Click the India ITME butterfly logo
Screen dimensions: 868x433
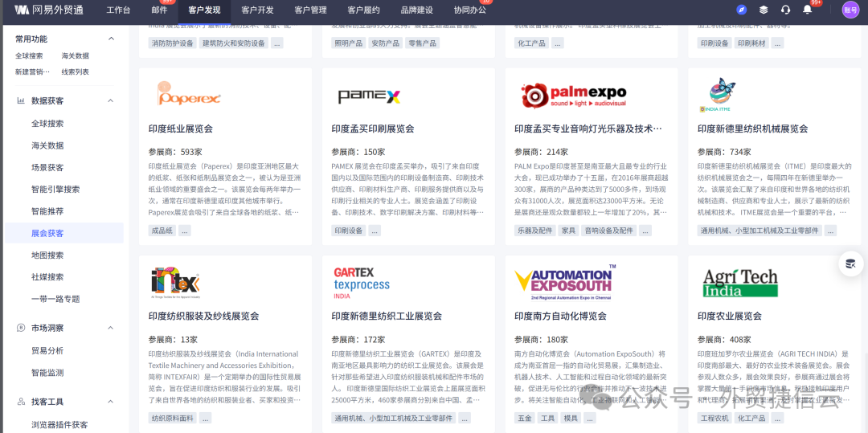coord(718,95)
